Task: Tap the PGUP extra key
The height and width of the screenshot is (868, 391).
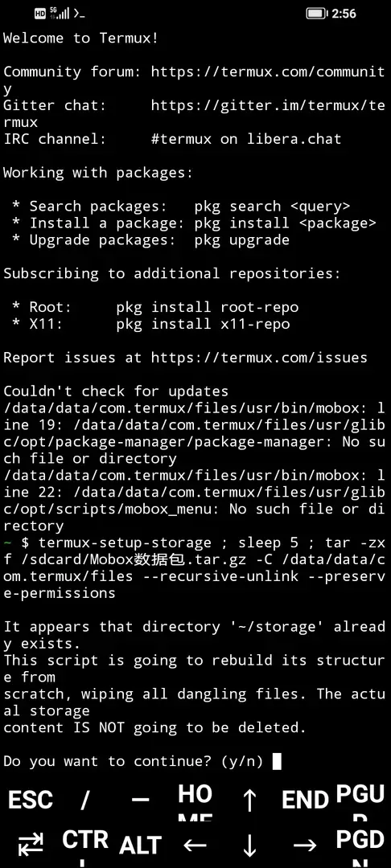Action: coord(360,800)
